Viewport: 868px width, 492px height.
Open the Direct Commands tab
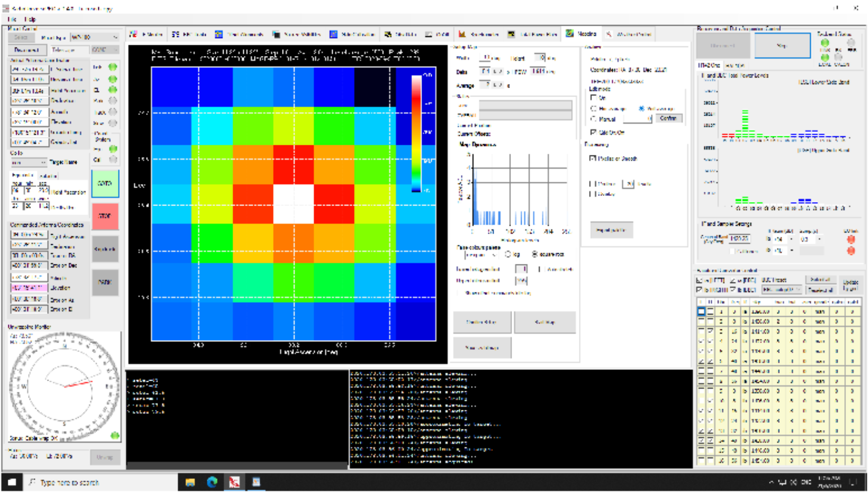[239, 34]
